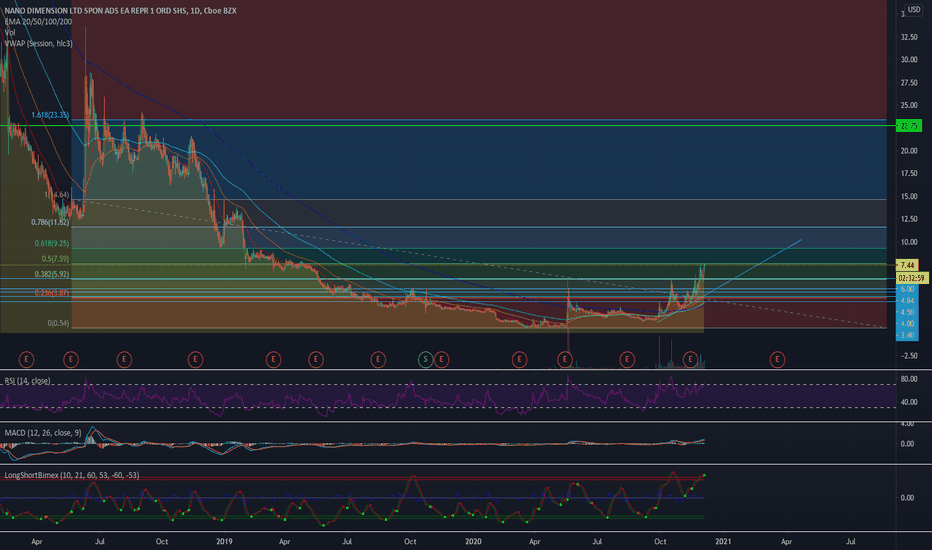
Task: Click the 2019 label on the time axis
Action: [x=224, y=541]
